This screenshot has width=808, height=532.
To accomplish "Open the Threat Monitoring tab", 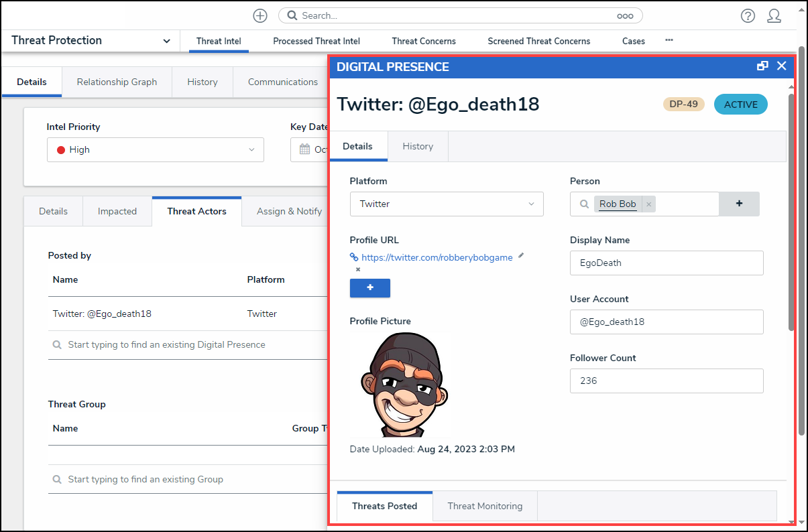I will [485, 506].
